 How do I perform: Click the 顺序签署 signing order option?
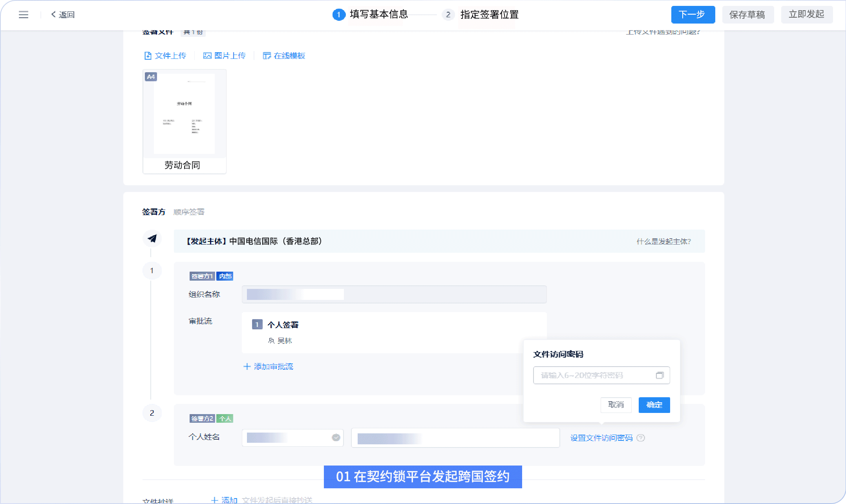tap(189, 212)
